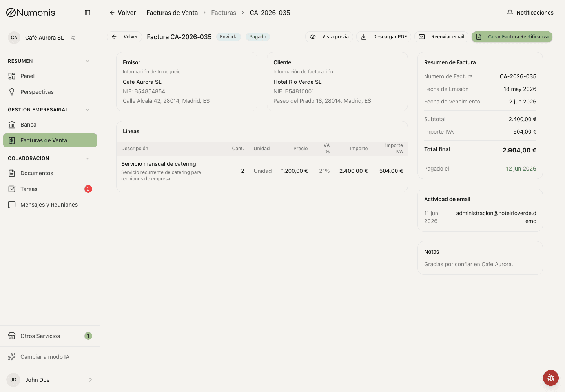This screenshot has height=392, width=565.
Task: Expand the John Doe user menu chevron
Action: click(x=91, y=380)
